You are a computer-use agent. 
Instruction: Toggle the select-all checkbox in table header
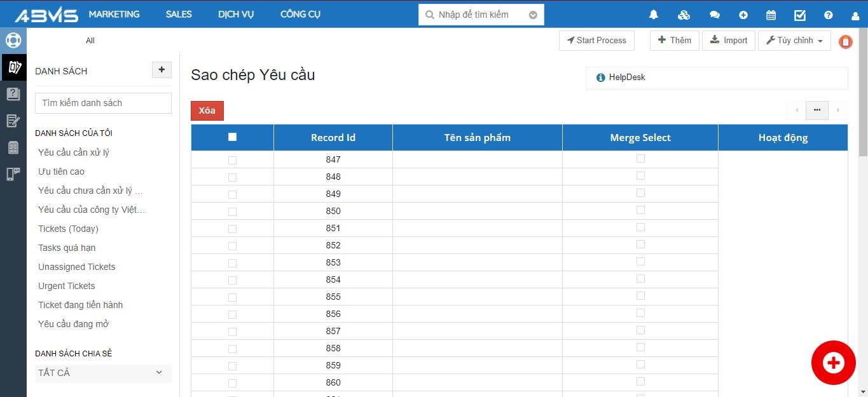click(232, 137)
